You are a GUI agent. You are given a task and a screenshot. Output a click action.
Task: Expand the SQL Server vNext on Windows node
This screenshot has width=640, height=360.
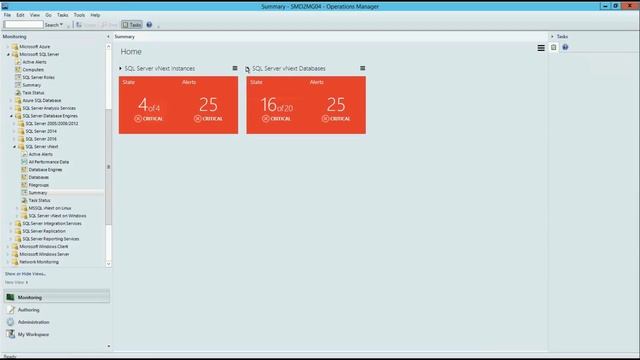tap(18, 216)
